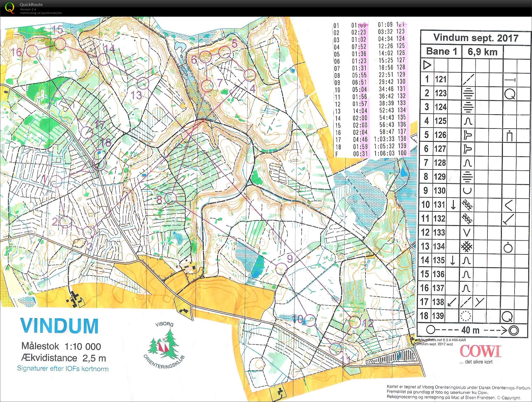
Task: Click the U-shaped depression symbol in row 9 130
Action: click(x=467, y=190)
